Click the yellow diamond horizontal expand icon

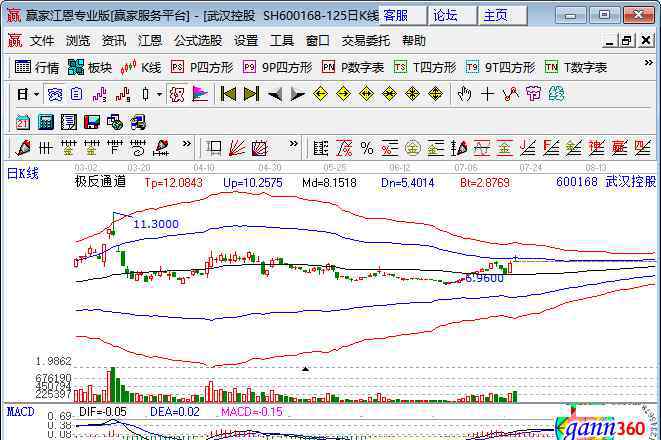click(366, 94)
